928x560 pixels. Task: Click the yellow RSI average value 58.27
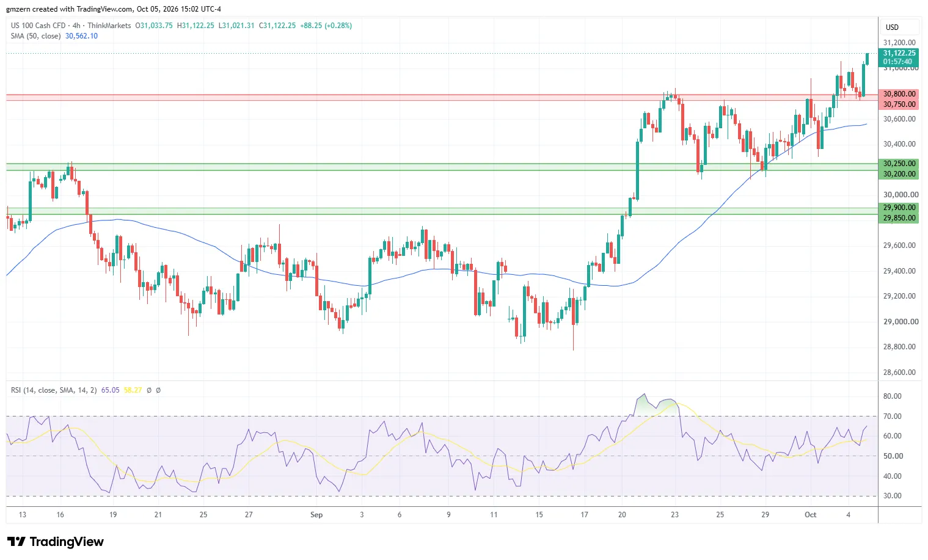coord(133,390)
